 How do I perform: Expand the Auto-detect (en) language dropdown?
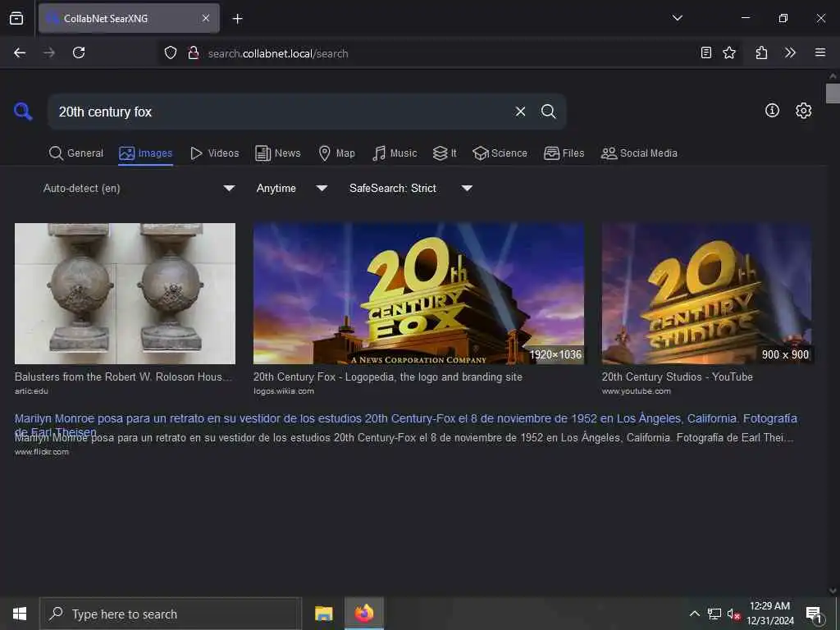tap(139, 188)
